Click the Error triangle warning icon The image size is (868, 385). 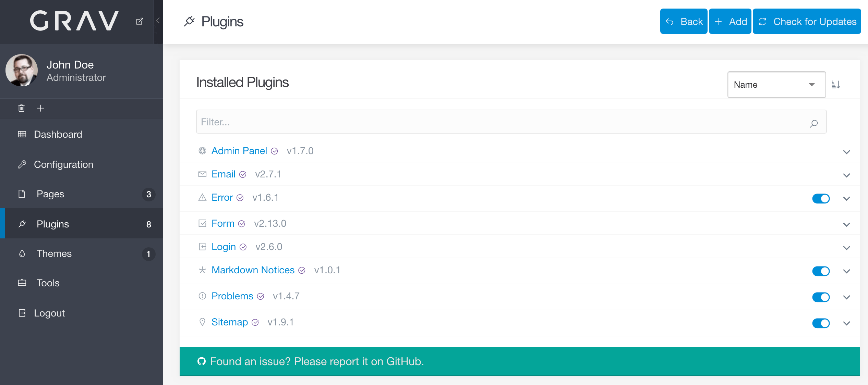coord(202,198)
